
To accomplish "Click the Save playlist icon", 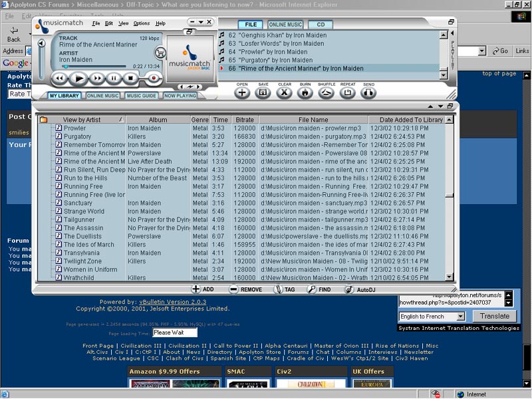I will (263, 93).
